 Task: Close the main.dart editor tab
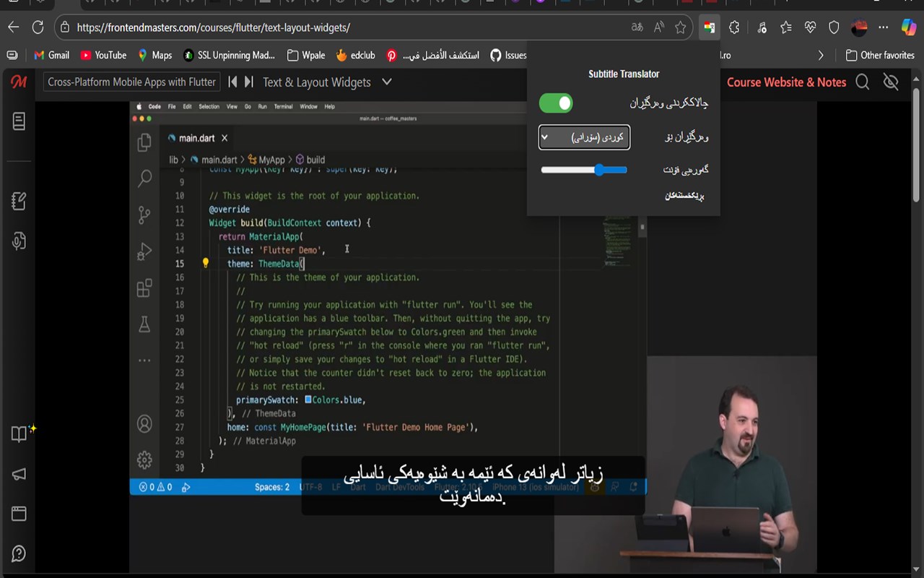(225, 138)
